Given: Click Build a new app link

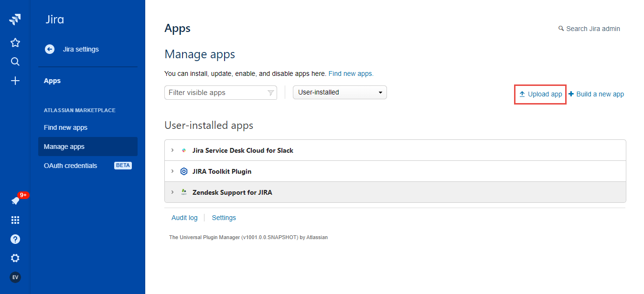Looking at the screenshot, I should click(596, 94).
